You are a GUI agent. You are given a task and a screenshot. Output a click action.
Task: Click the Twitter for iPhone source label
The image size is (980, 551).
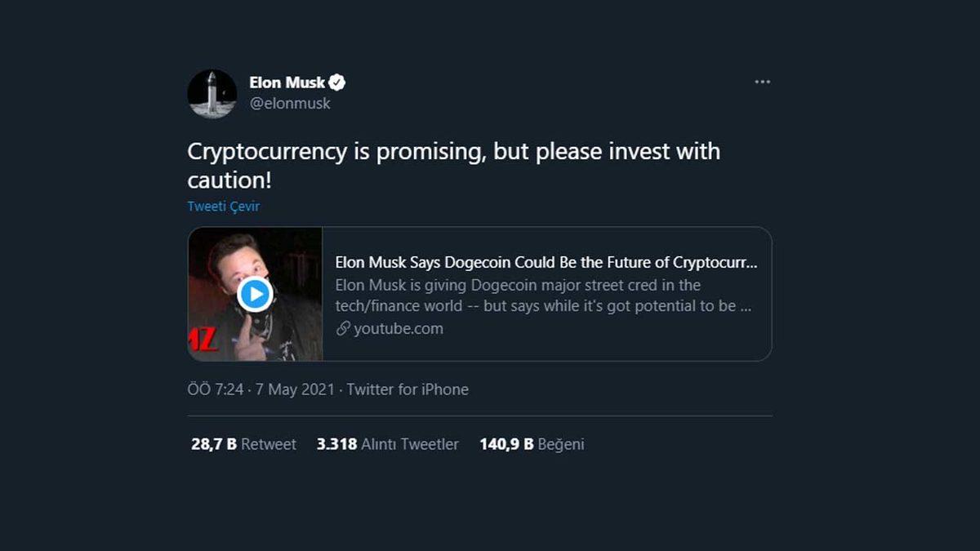click(407, 389)
